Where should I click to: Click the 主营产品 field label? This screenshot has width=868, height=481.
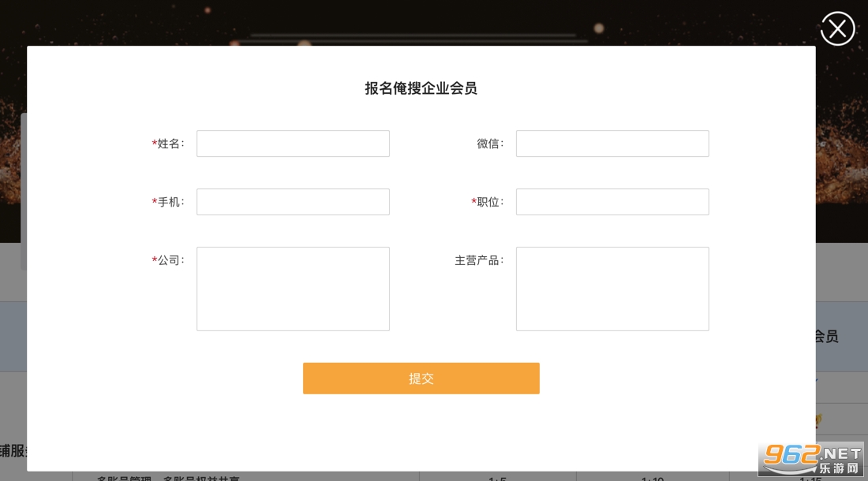(x=480, y=260)
